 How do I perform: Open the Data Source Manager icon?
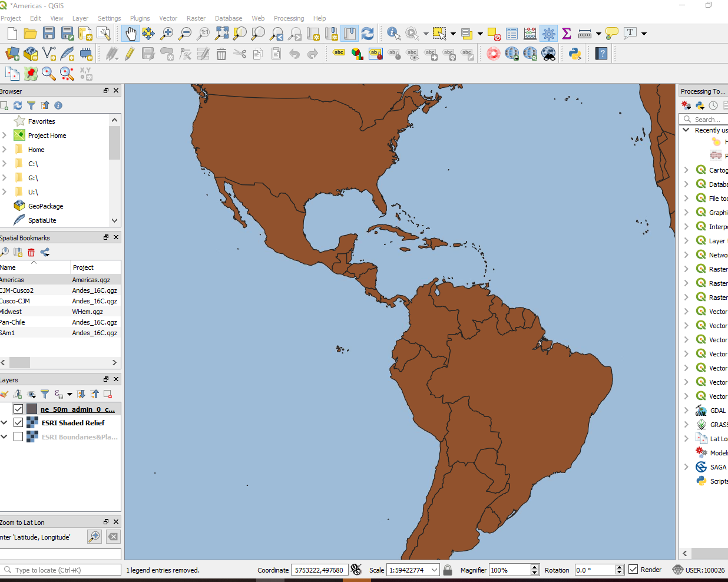pyautogui.click(x=12, y=54)
